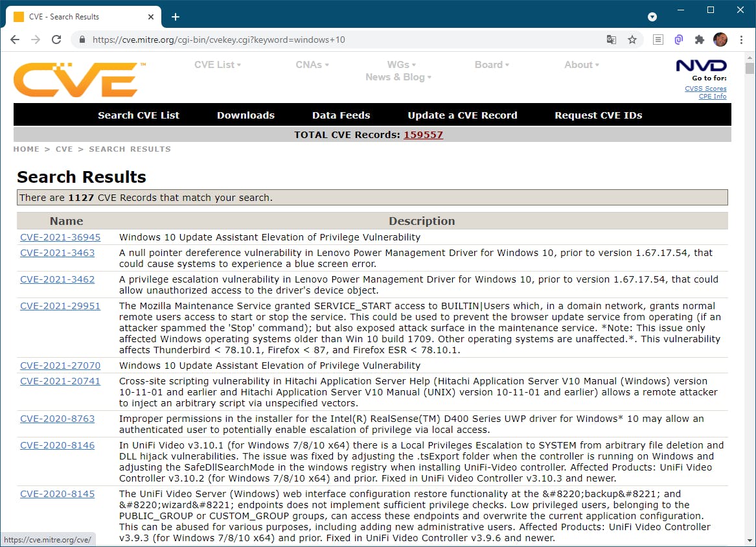Expand the About dropdown
756x547 pixels.
tap(580, 65)
